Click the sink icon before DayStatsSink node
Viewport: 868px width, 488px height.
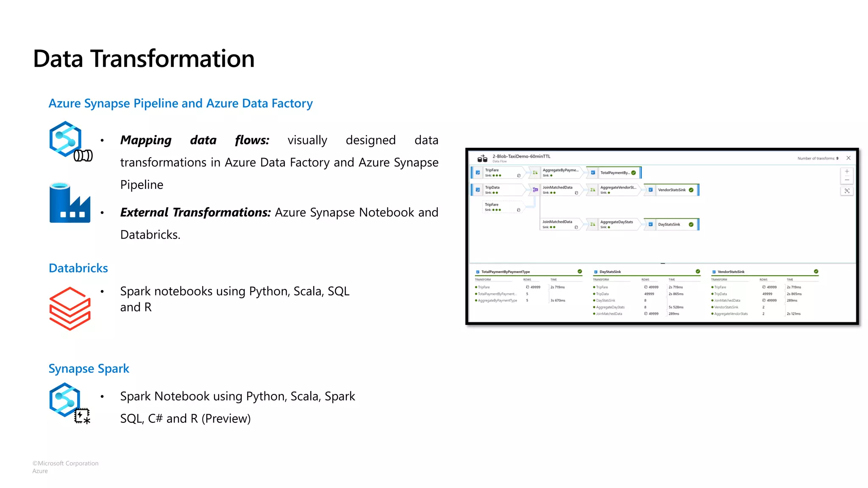[x=651, y=224]
